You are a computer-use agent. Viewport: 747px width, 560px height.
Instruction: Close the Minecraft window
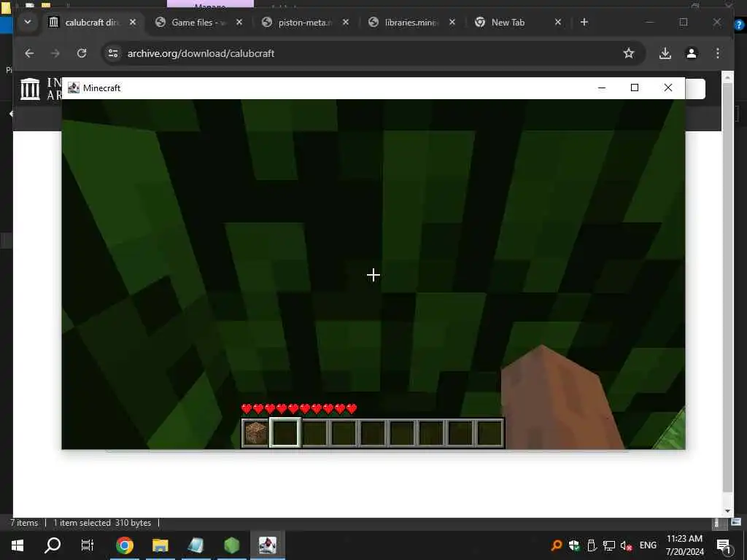pyautogui.click(x=668, y=87)
